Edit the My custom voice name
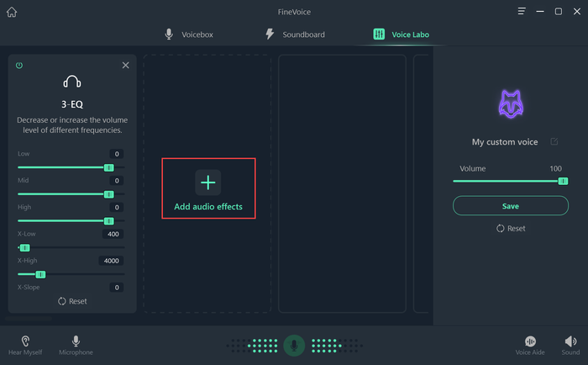 554,141
